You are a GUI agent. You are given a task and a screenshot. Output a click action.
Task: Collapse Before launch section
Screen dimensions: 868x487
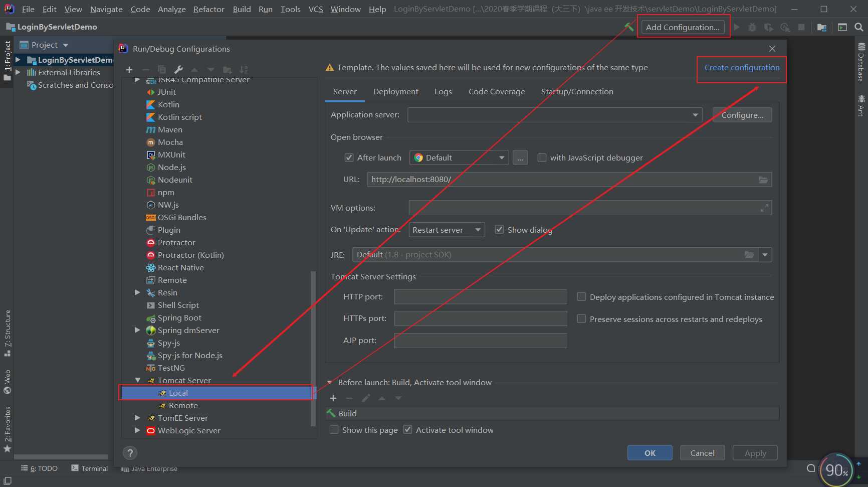point(330,382)
